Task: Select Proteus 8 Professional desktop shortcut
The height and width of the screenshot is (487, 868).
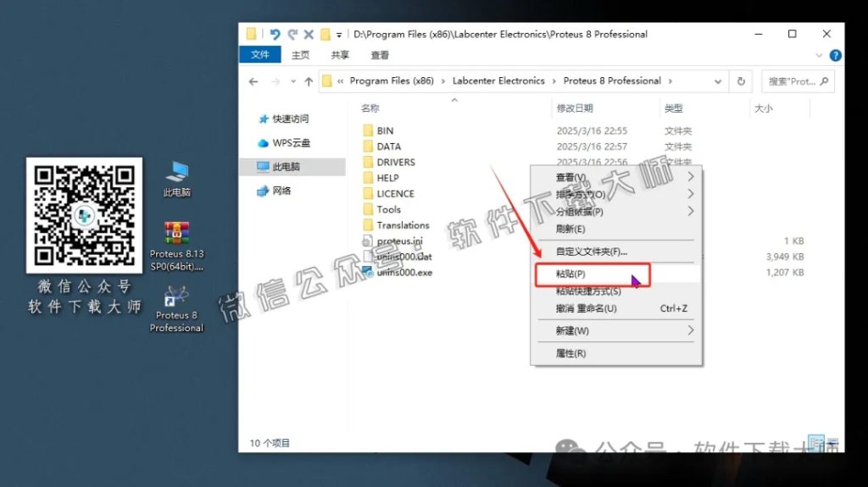Action: 176,309
